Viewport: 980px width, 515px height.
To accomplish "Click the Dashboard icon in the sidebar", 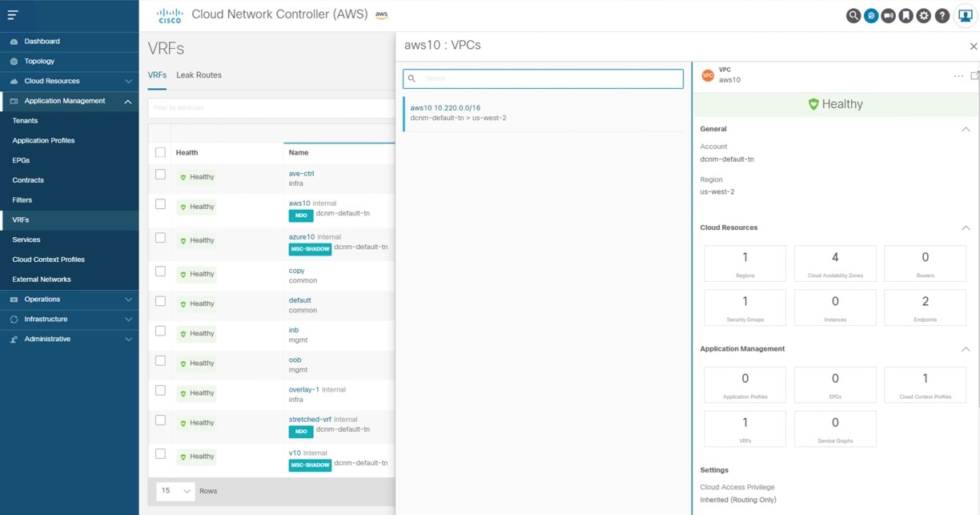I will (x=14, y=42).
